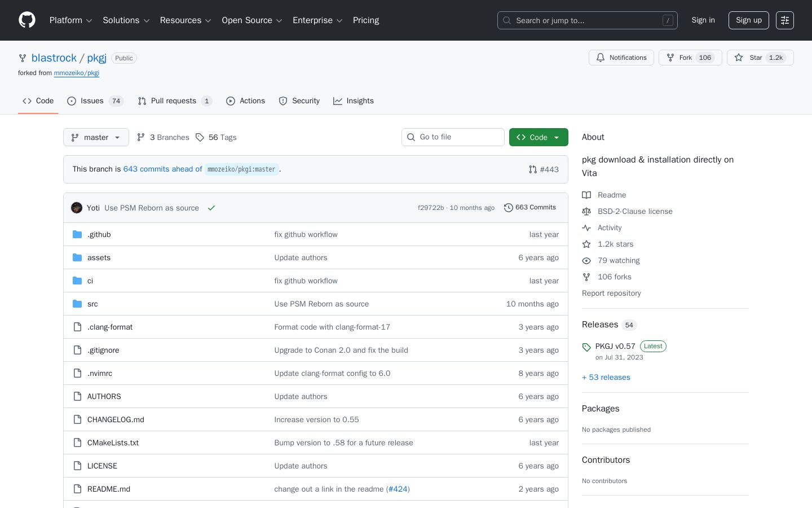
Task: Switch to the Code tab
Action: tap(38, 101)
